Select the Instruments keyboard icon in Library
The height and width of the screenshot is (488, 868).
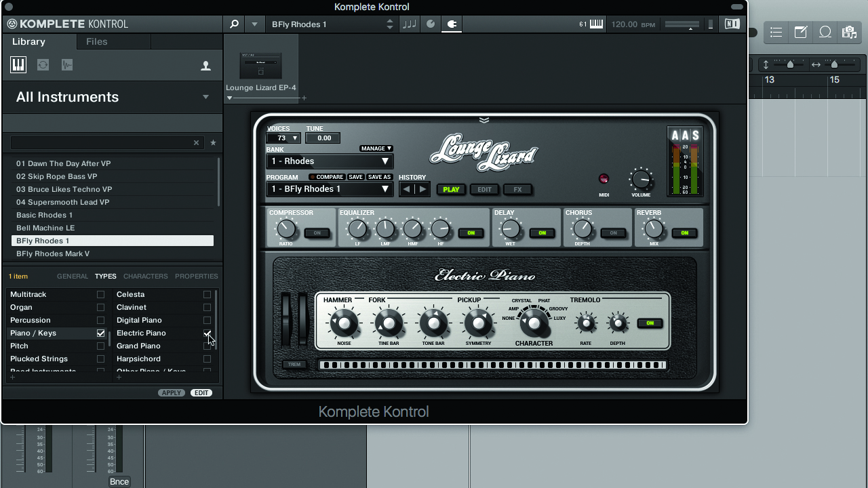click(18, 65)
